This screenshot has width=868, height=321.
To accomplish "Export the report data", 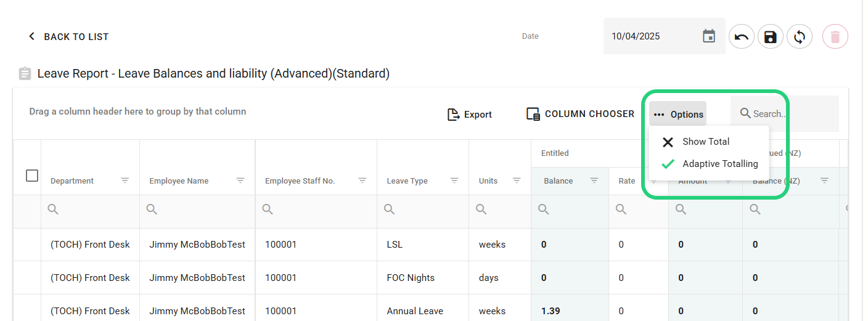I will (x=469, y=114).
